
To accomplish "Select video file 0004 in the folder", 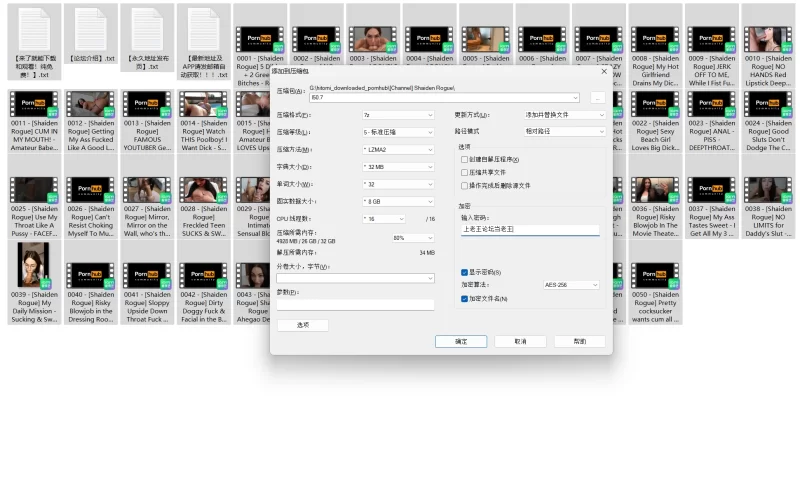I will point(430,40).
